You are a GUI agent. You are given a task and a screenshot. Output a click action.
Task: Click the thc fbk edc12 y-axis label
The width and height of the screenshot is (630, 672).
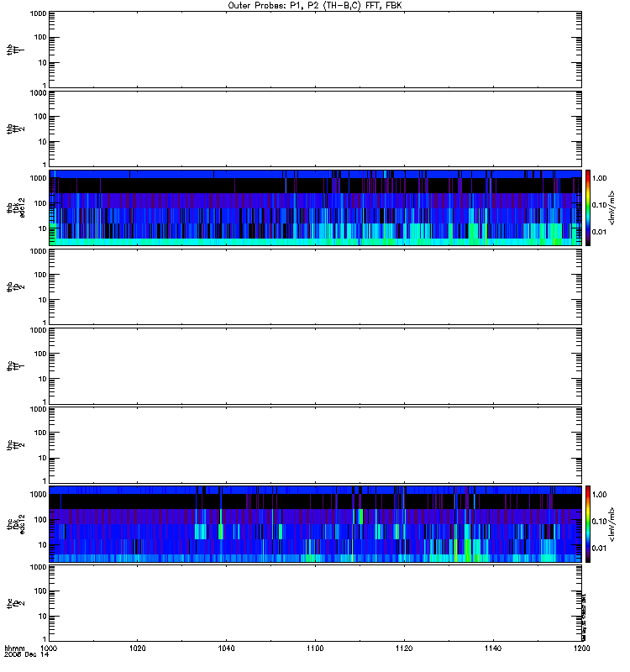16,524
